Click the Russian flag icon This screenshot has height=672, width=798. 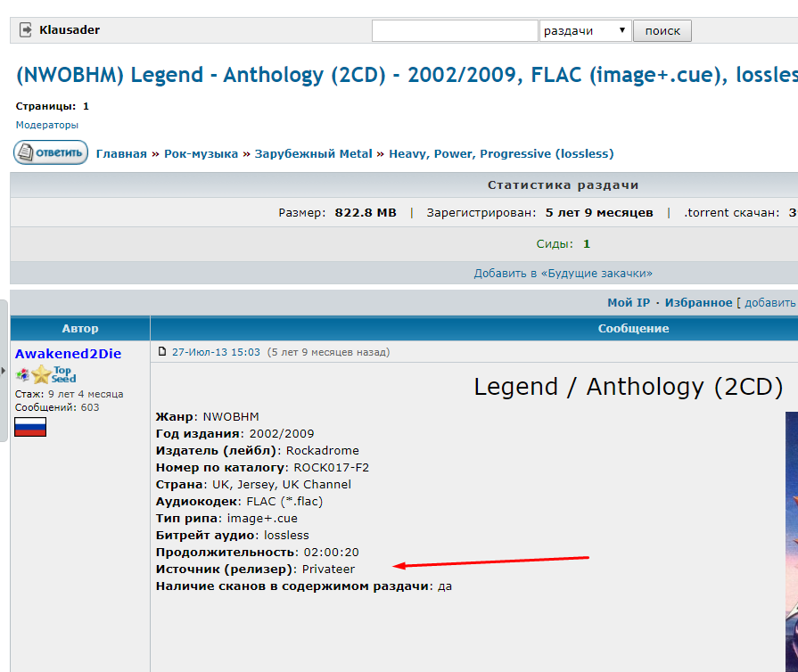[x=30, y=427]
